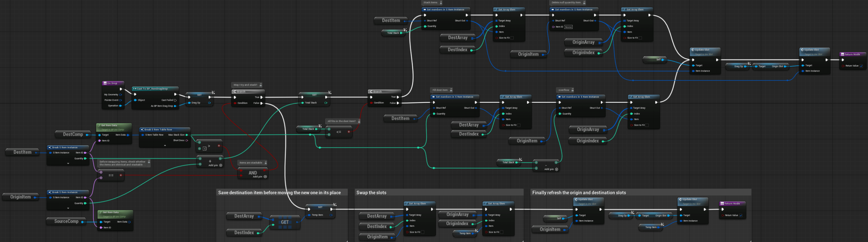Screen dimensions: 868x242
Task: Click Add pin on the AND node
Action: (265, 176)
